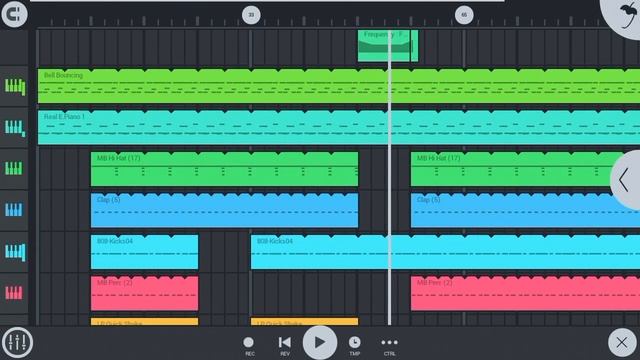Select the Real E.Piano 1 track keyboard icon

15,128
